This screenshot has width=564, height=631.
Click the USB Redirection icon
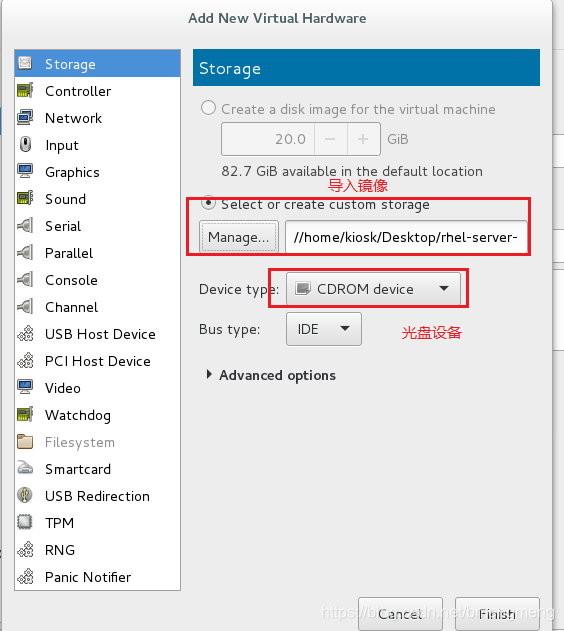click(x=25, y=495)
